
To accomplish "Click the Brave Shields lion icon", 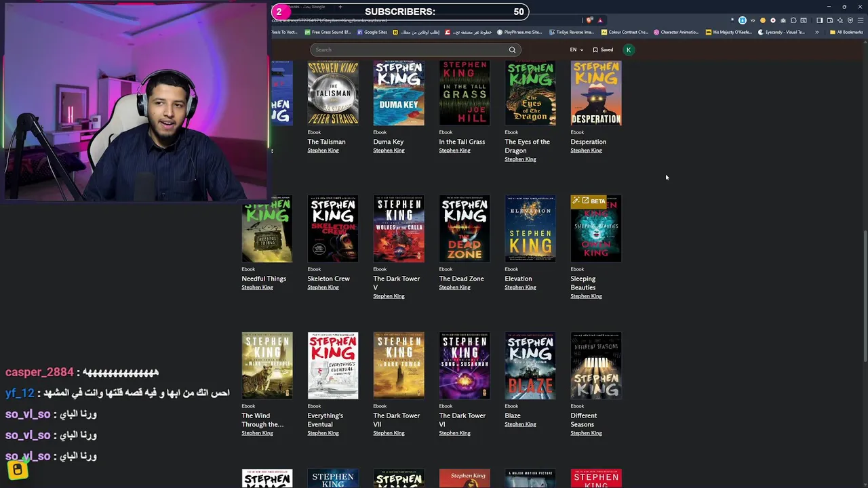I will click(x=589, y=20).
